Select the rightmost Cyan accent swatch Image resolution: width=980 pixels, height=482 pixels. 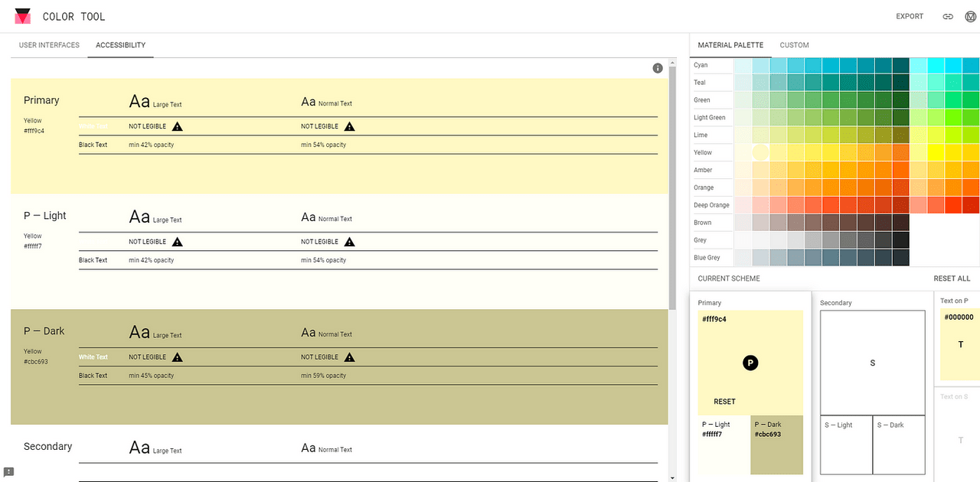[971, 66]
